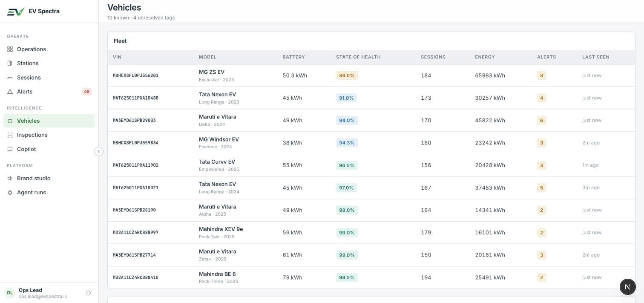Select the Mahindra XEV 9e model name
644x303 pixels.
221,229
